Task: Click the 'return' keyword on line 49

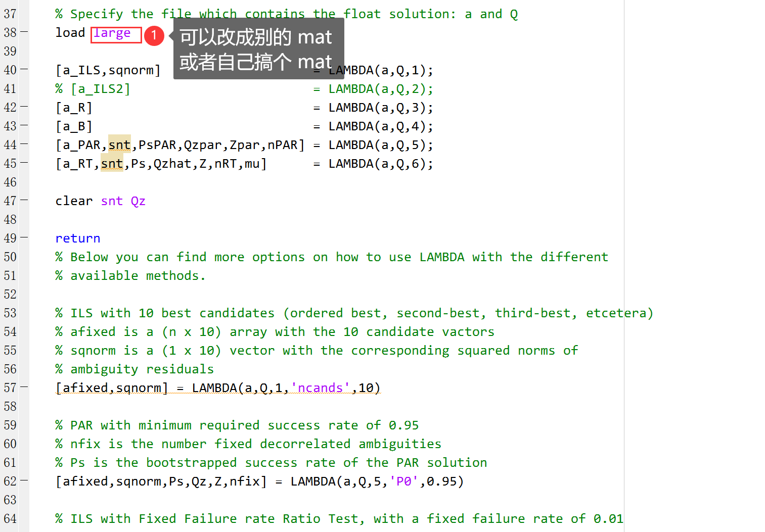Action: [x=78, y=238]
